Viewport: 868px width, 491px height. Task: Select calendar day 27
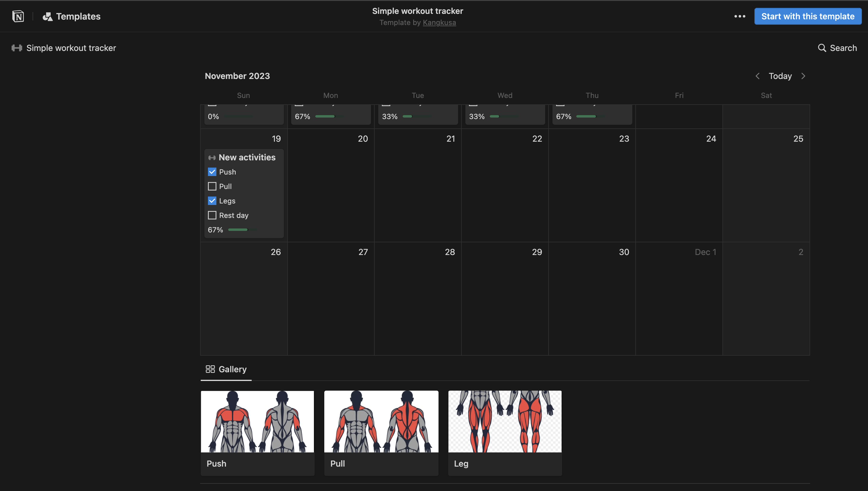(x=363, y=252)
